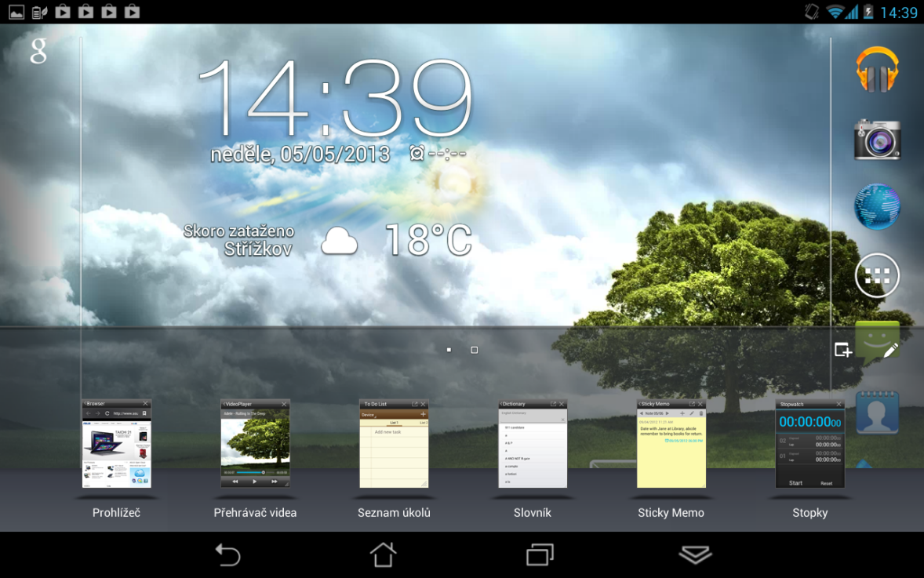Open the Contacts app icon
924x578 pixels.
877,413
